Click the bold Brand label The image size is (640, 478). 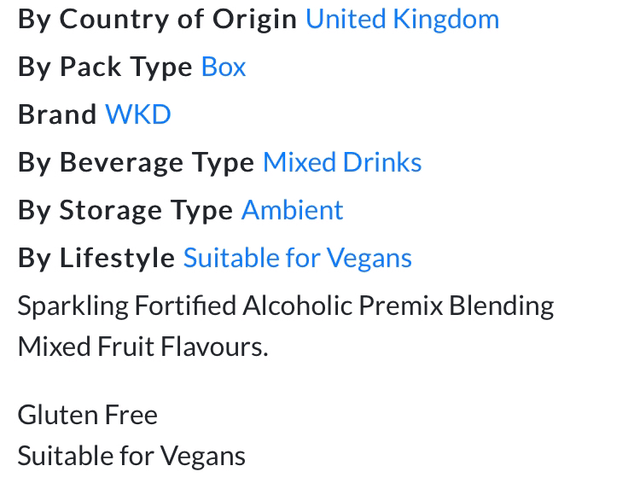coord(57,115)
